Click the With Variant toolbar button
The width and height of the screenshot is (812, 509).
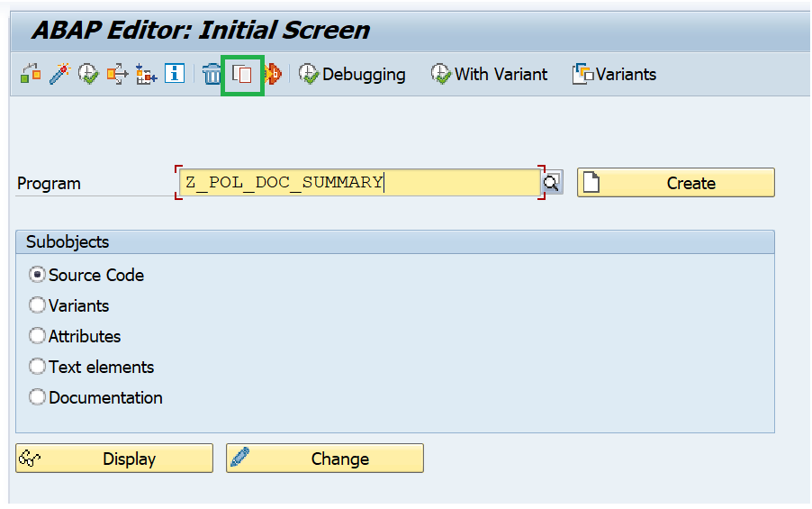pyautogui.click(x=489, y=74)
